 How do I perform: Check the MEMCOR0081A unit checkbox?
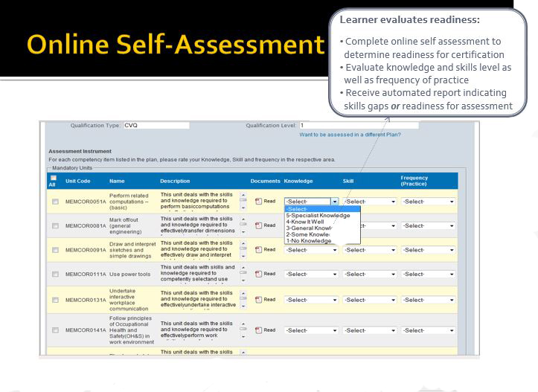pos(55,225)
